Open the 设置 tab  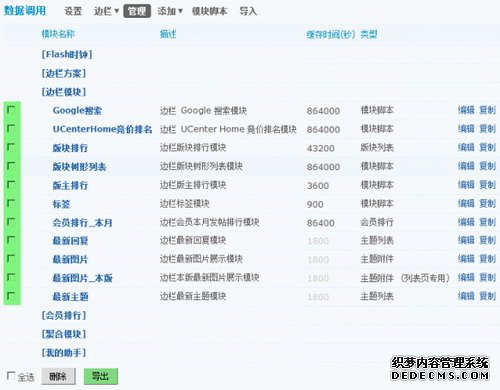[x=73, y=11]
